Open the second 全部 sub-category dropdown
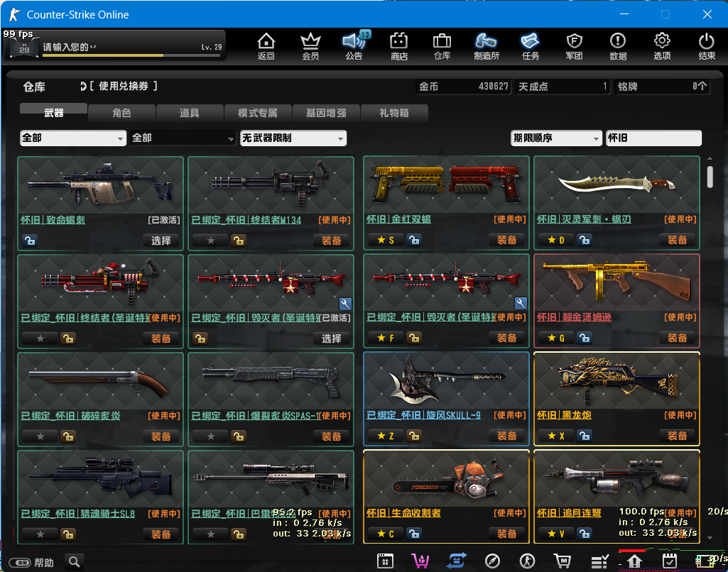728x572 pixels. [x=183, y=138]
